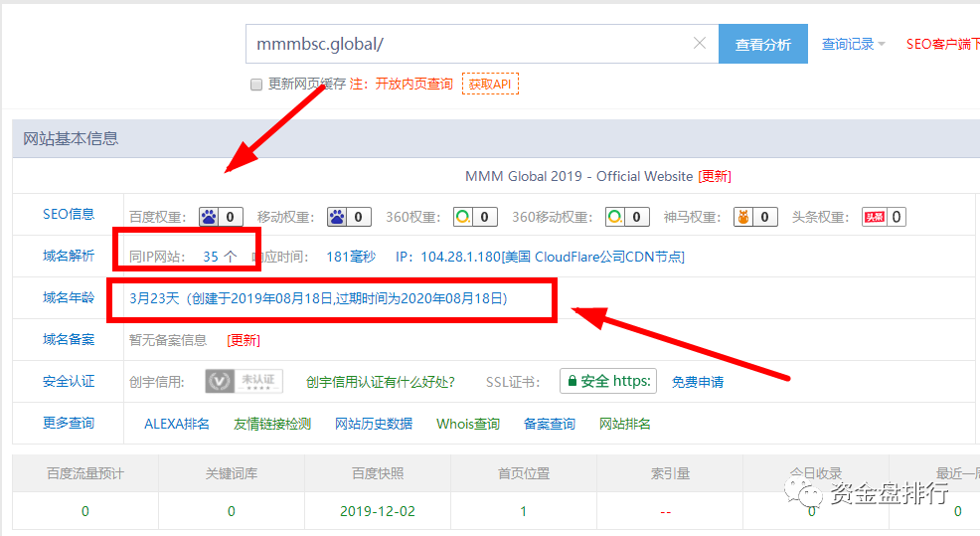Screen dimensions: 980x536
Task: Click the 网站基本信息 section header
Action: point(71,139)
